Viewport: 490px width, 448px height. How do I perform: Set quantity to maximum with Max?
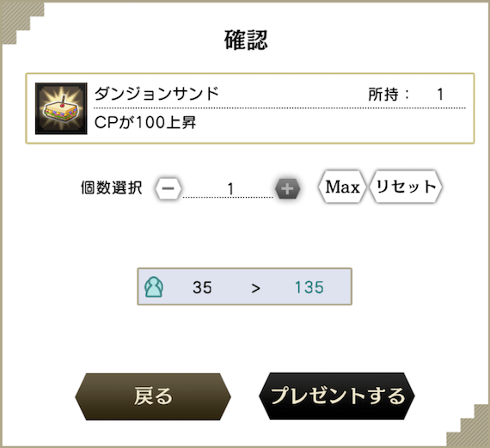[x=342, y=187]
